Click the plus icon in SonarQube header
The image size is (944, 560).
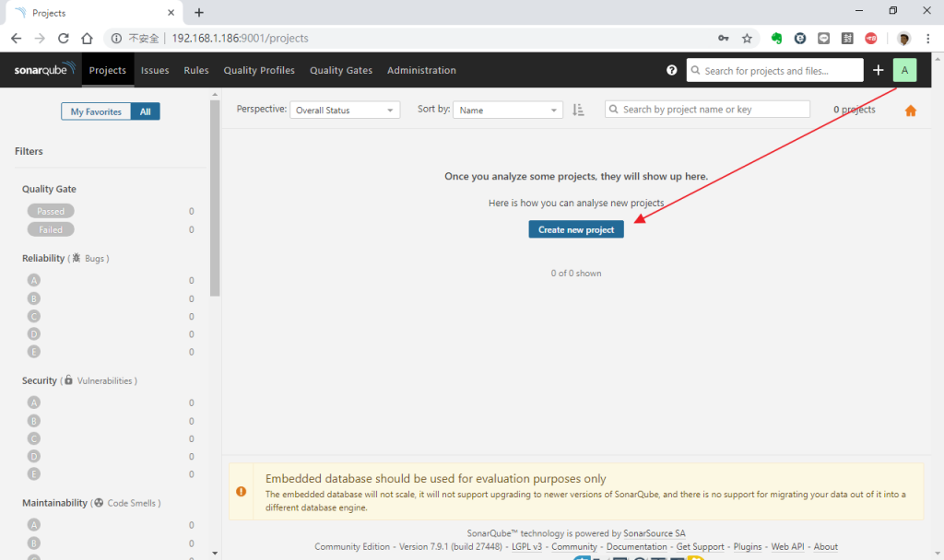(878, 70)
